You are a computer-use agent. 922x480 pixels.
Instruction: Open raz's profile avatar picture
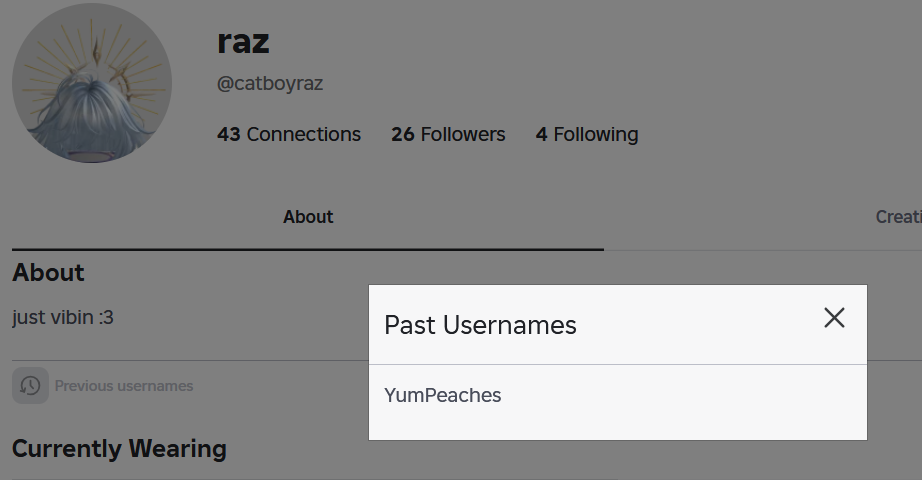92,83
